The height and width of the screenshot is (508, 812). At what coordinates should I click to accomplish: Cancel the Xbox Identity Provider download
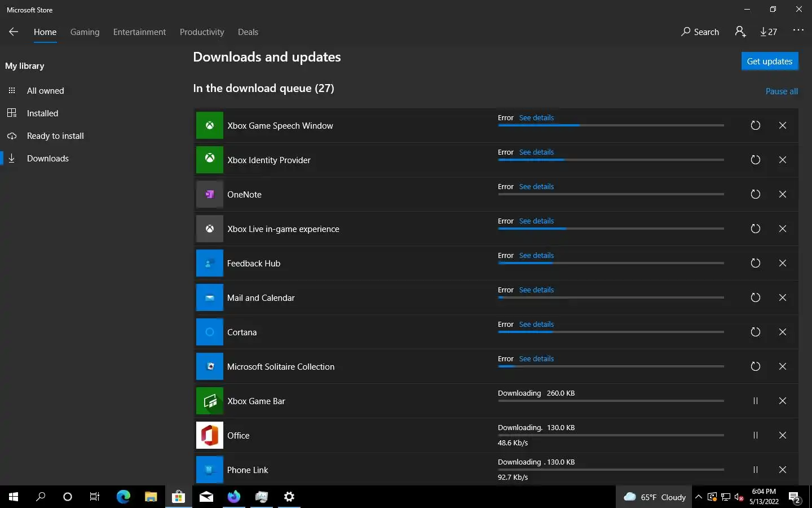click(783, 160)
